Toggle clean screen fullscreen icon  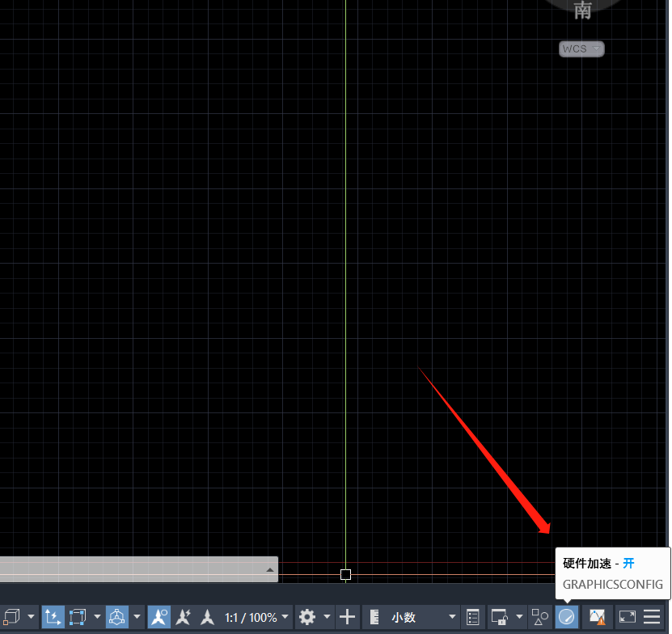click(627, 617)
